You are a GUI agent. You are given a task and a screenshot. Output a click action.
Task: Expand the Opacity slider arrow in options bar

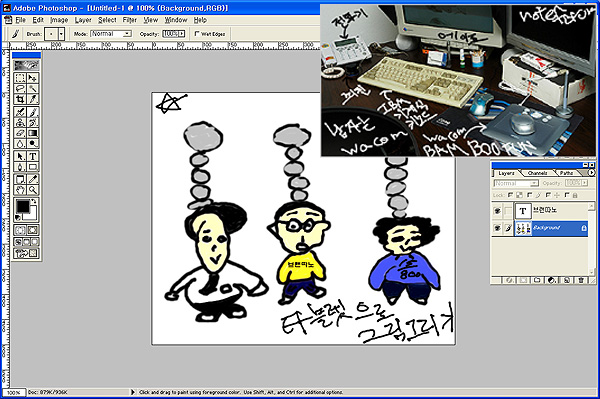click(182, 34)
